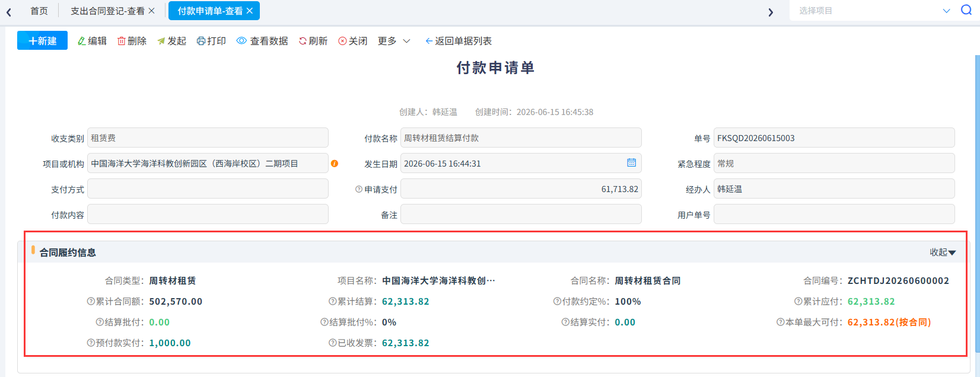This screenshot has width=980, height=377.
Task: Click the 新建 button
Action: coord(42,41)
